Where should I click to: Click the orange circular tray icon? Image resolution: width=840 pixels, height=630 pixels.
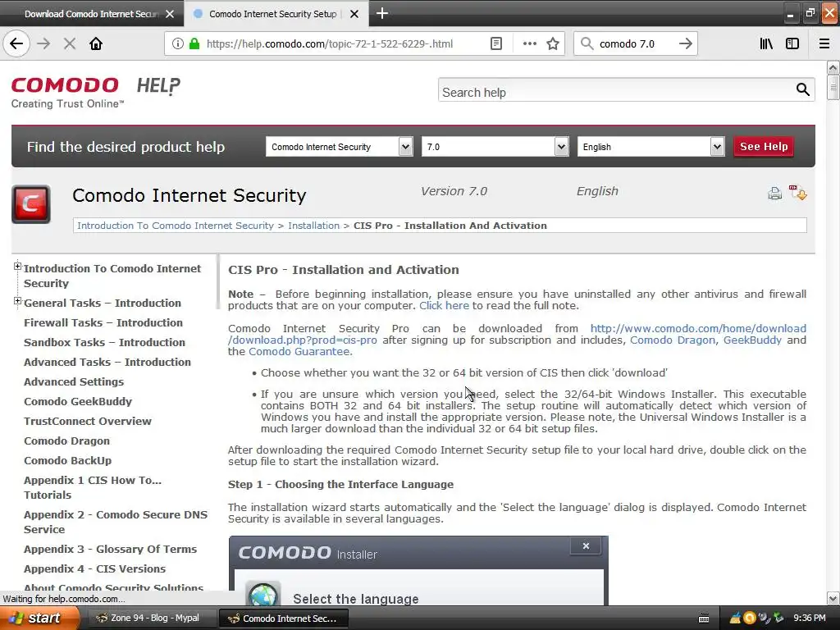[x=750, y=619]
